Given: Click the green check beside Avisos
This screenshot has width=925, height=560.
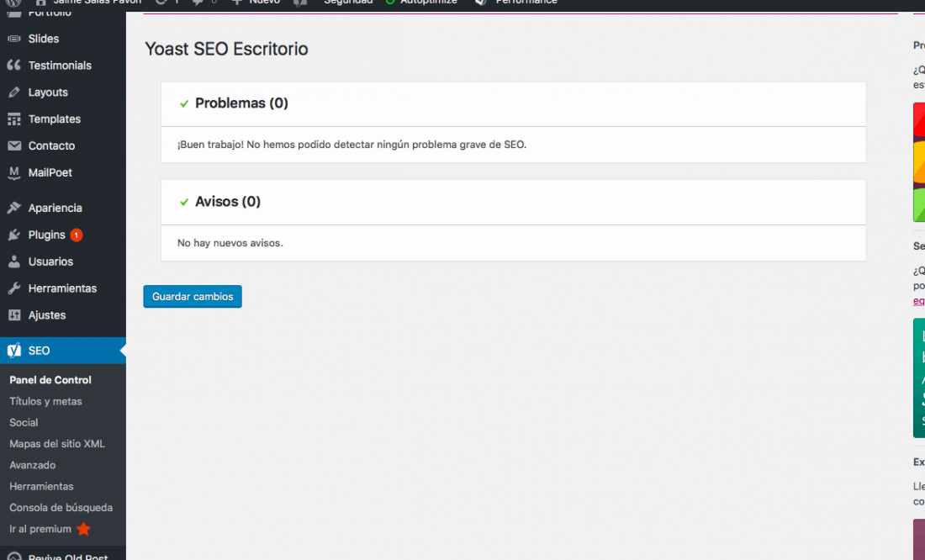Looking at the screenshot, I should click(184, 203).
